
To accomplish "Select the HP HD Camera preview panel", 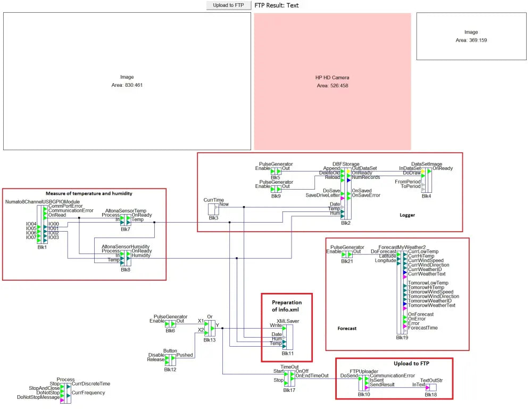I will click(x=332, y=81).
